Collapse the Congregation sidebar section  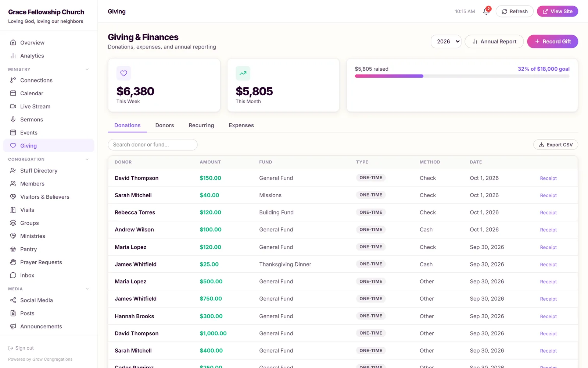click(x=87, y=159)
